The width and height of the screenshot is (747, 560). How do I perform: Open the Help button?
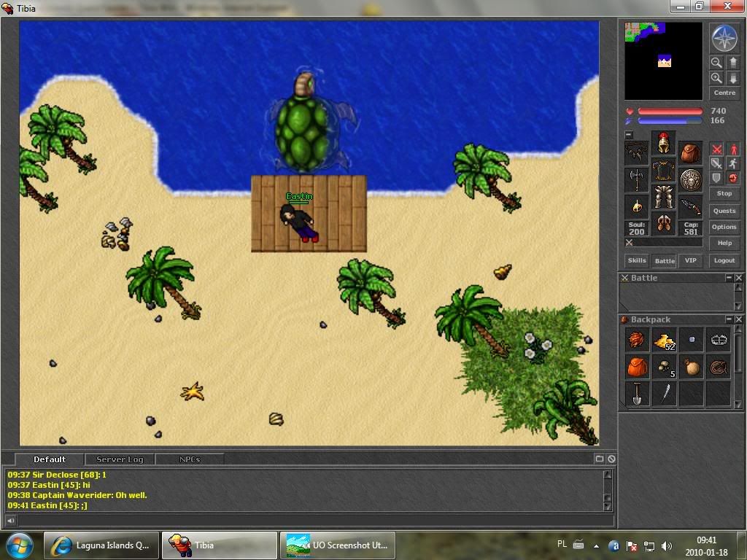[724, 243]
